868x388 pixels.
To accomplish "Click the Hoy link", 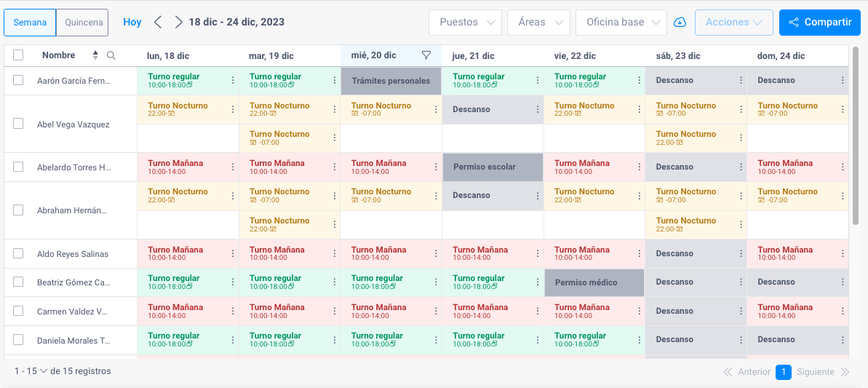I will [132, 23].
